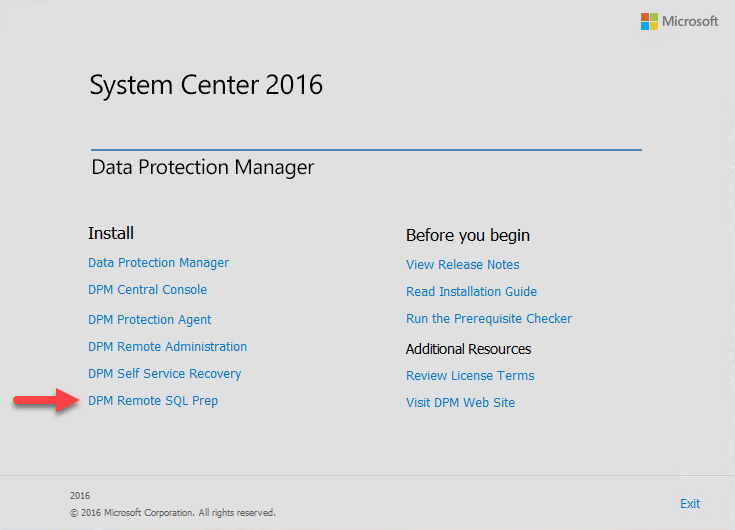Click the Additional Resources heading
Viewport: 735px width, 530px height.
(x=468, y=349)
